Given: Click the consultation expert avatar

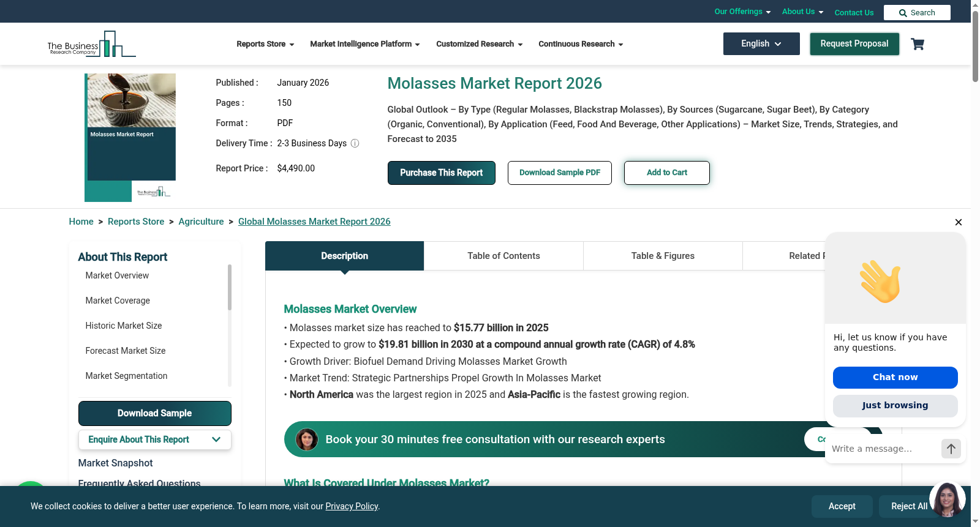Looking at the screenshot, I should pyautogui.click(x=307, y=439).
